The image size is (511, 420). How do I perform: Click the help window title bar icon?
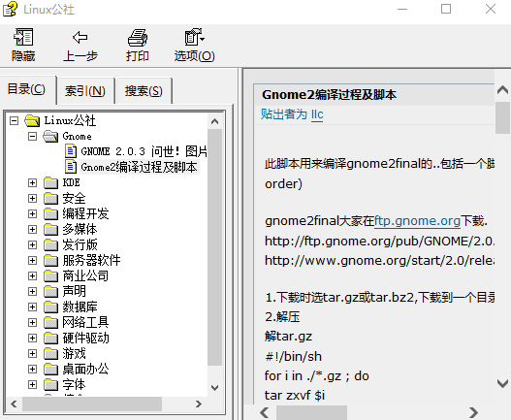point(10,9)
